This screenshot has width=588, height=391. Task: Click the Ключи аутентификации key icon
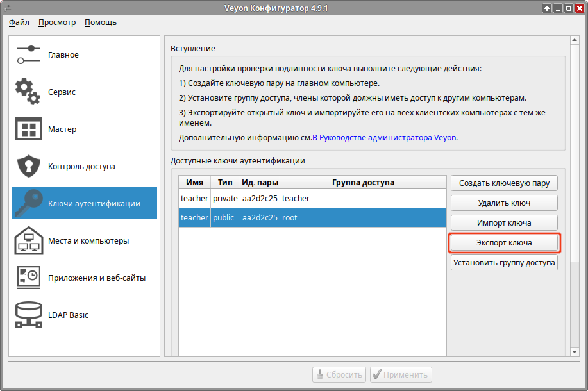tap(28, 203)
